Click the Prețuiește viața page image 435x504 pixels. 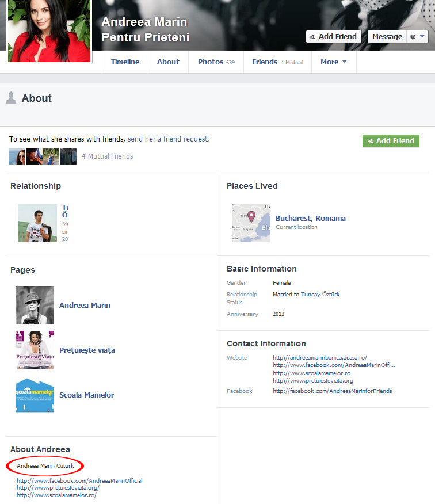point(35,350)
